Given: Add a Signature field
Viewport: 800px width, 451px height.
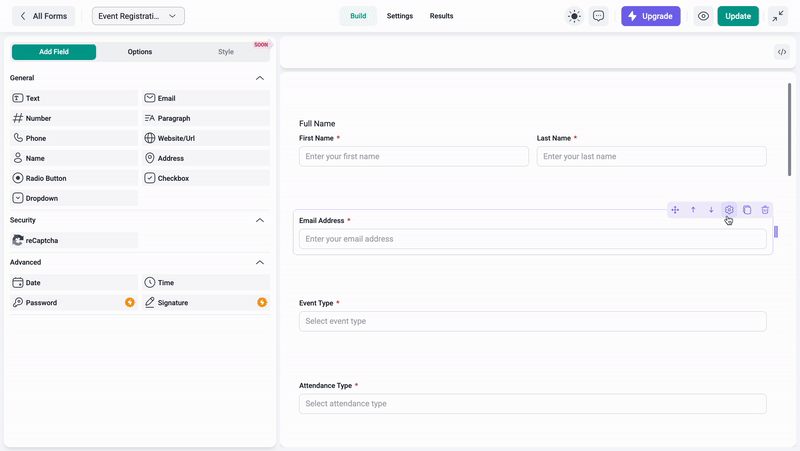Looking at the screenshot, I should click(206, 303).
